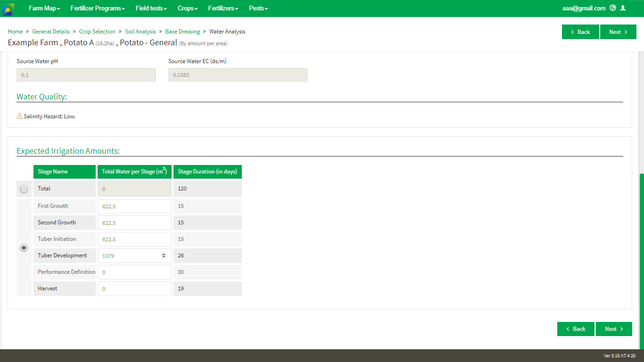Image resolution: width=644 pixels, height=362 pixels.
Task: Click the app logo icon
Action: 8,8
